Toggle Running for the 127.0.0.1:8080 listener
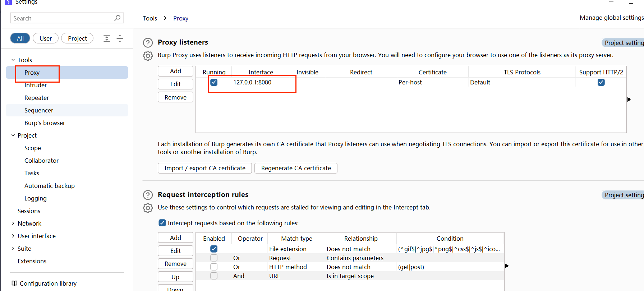The image size is (644, 291). click(214, 82)
